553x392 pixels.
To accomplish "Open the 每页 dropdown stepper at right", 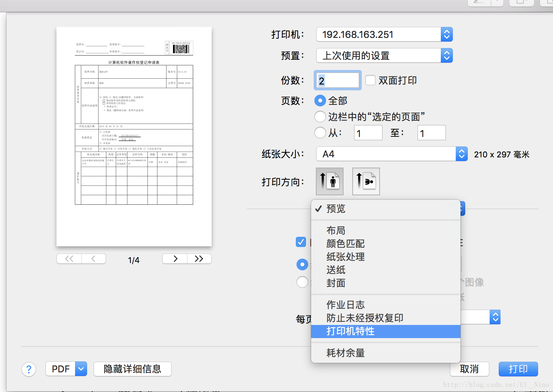I will tap(495, 317).
